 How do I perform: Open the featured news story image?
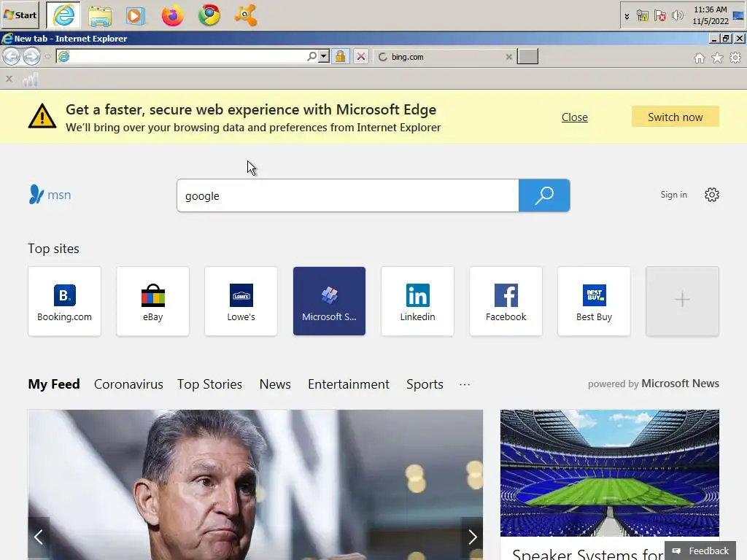tap(255, 485)
